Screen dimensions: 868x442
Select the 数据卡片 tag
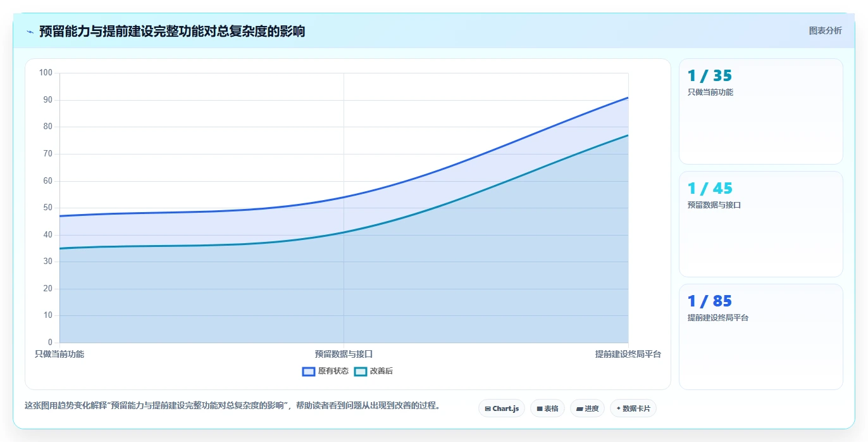[x=633, y=408]
